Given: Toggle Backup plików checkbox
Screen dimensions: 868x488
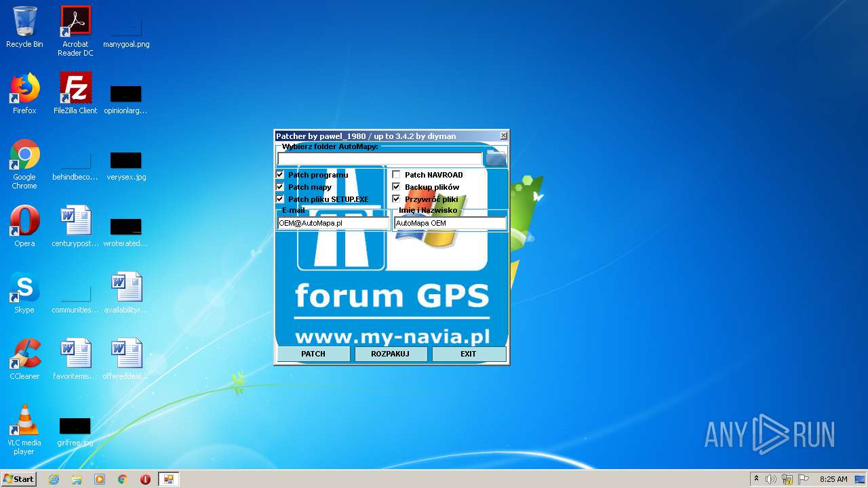Looking at the screenshot, I should click(x=397, y=187).
